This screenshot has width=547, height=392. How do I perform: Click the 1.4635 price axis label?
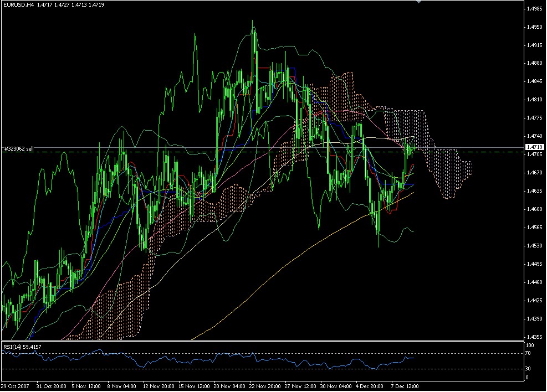point(535,191)
